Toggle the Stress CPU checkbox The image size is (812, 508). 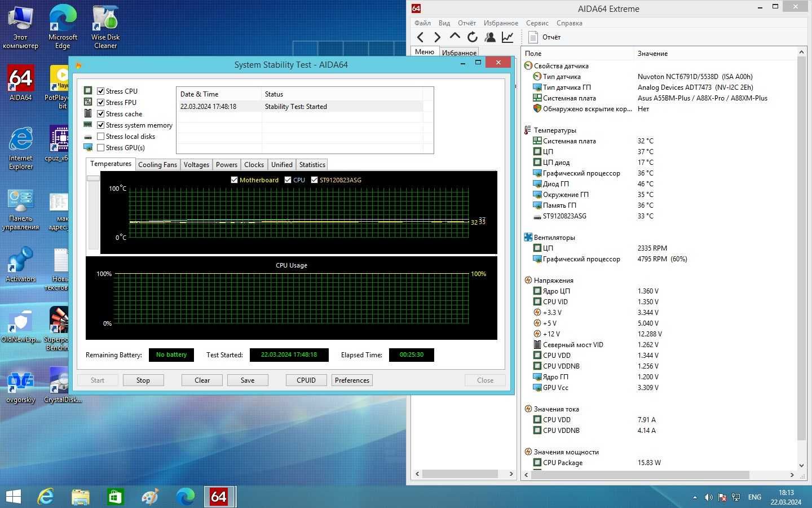point(100,91)
